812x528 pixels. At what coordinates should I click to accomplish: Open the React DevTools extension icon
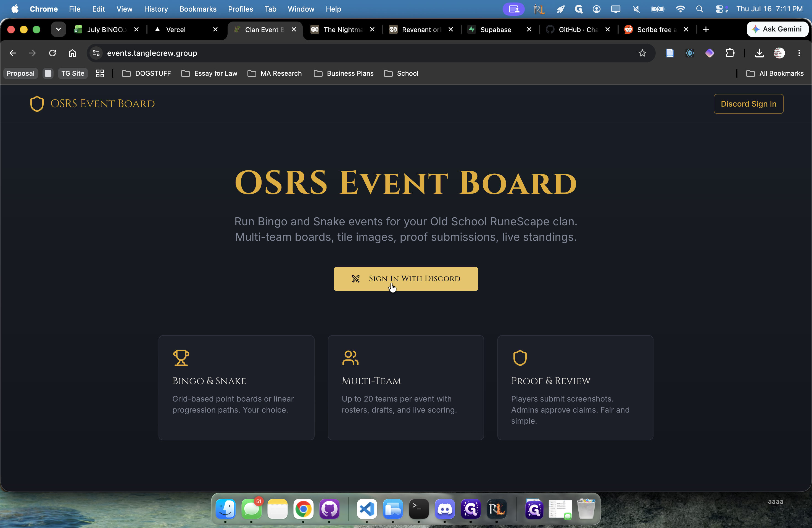(690, 53)
